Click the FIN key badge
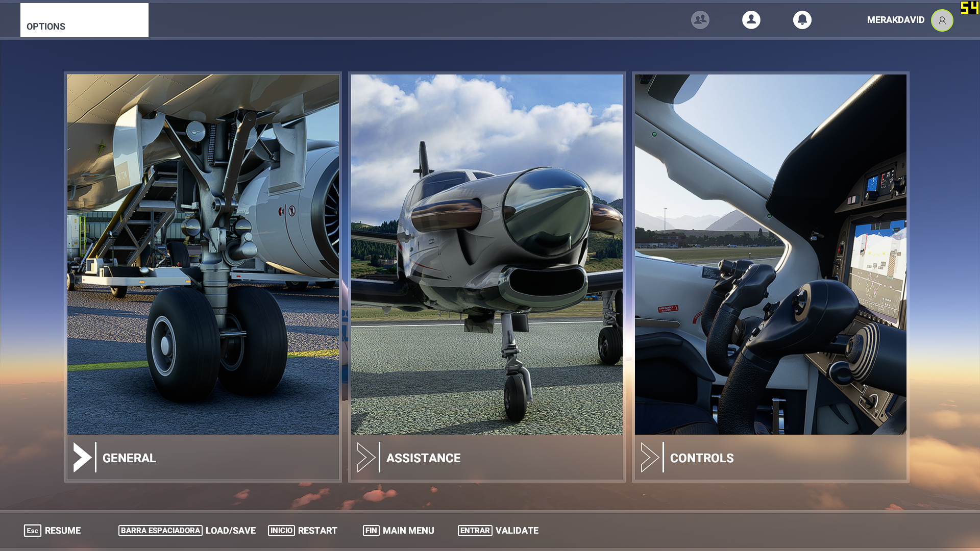Image resolution: width=980 pixels, height=551 pixels. coord(371,531)
